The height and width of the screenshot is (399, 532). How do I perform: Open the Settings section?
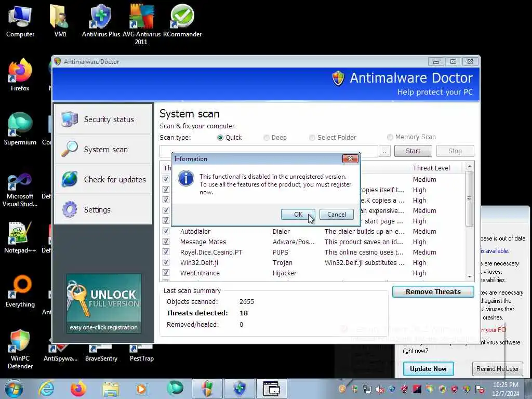[103, 210]
